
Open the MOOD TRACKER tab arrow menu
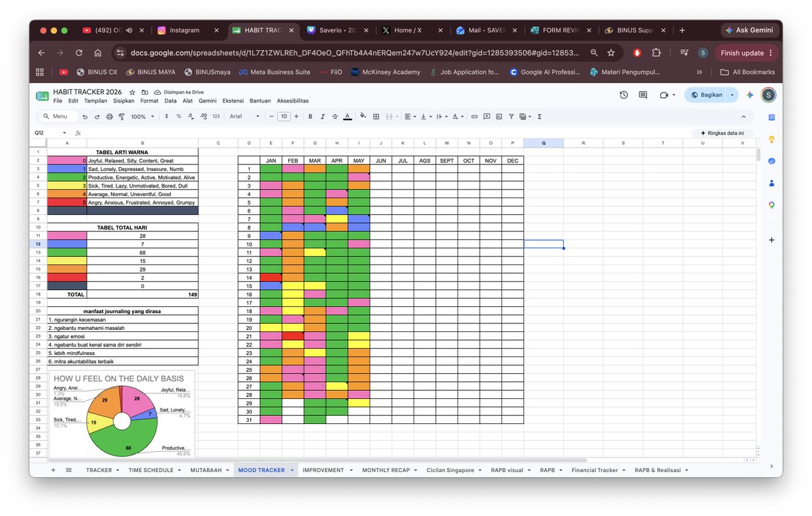(292, 470)
